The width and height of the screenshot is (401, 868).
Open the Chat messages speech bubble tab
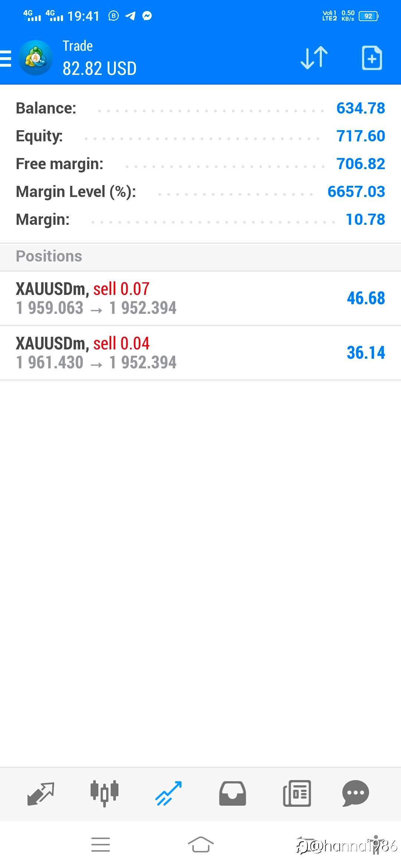pyautogui.click(x=355, y=793)
